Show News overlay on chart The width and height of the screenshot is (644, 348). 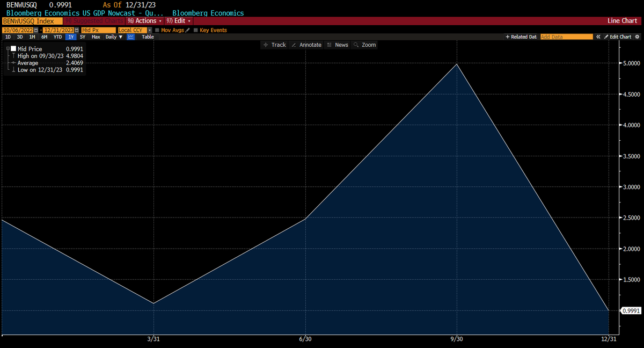coord(338,45)
